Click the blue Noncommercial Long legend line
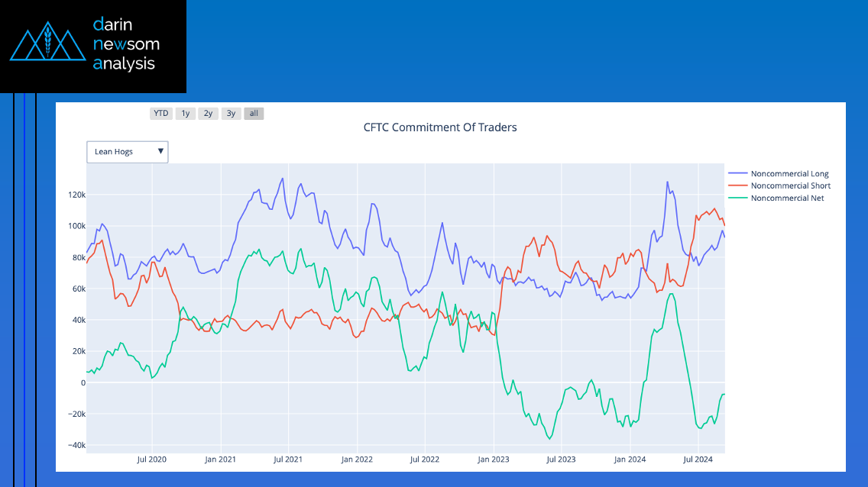The image size is (868, 487). point(737,173)
